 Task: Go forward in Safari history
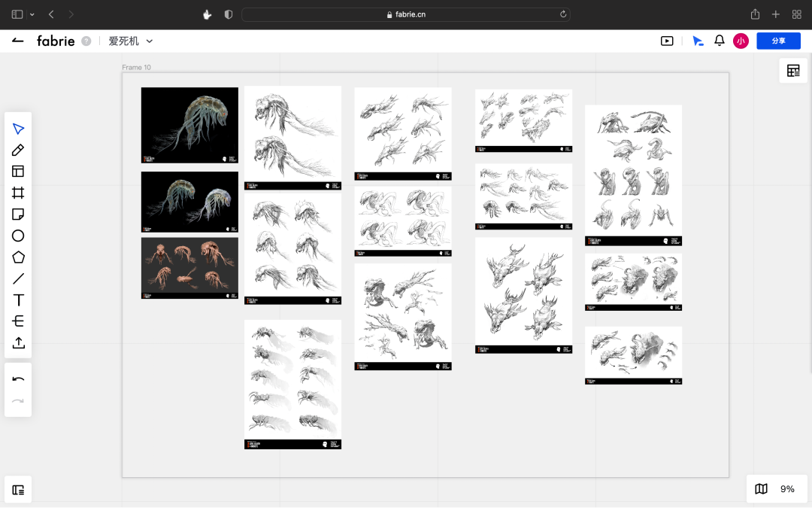point(71,14)
